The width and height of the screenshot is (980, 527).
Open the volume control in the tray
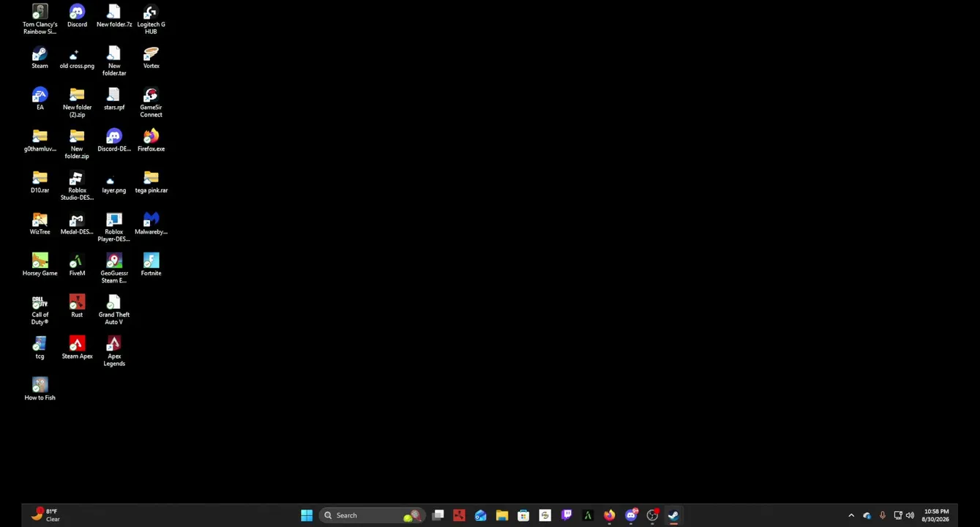click(x=910, y=515)
